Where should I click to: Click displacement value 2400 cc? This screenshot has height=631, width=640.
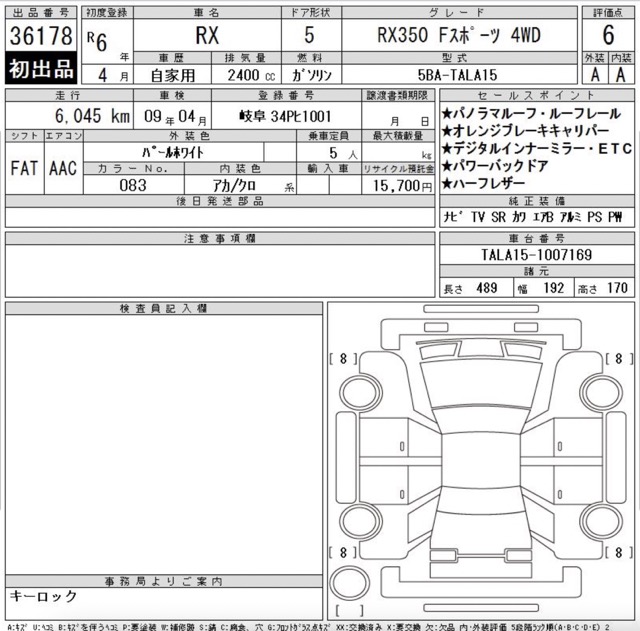pos(251,75)
